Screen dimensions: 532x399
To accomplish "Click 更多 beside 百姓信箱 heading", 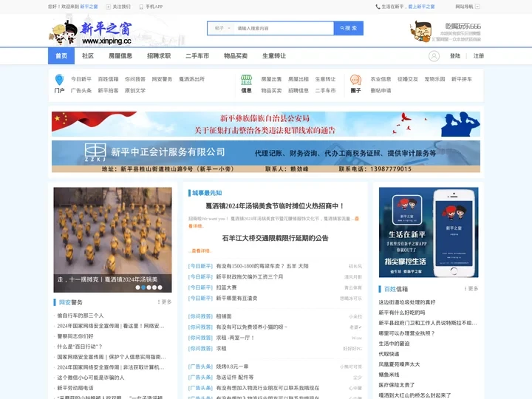I will click(471, 289).
